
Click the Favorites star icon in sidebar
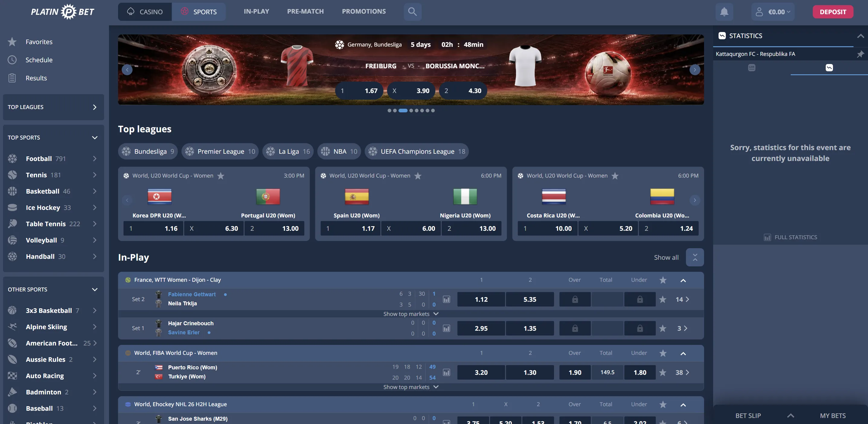pos(12,42)
